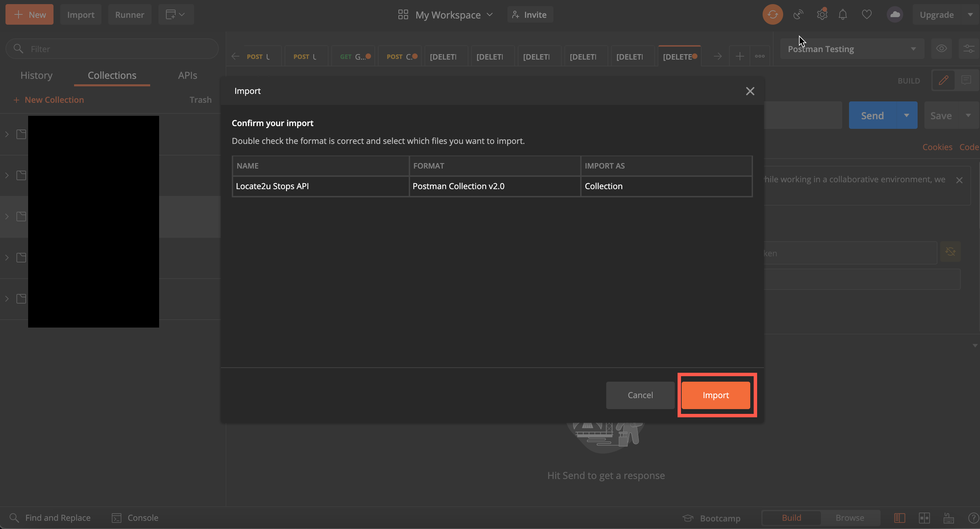Open the Save button dropdown arrow
The width and height of the screenshot is (980, 529).
(968, 115)
